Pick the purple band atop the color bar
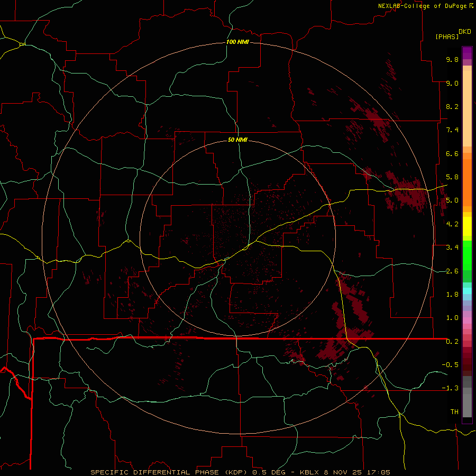The height and width of the screenshot is (476, 476). [467, 53]
